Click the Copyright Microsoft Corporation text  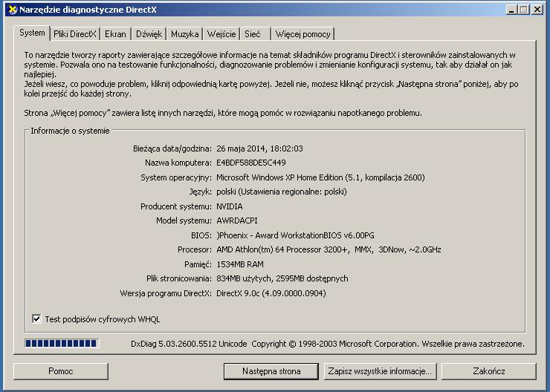pyautogui.click(x=335, y=344)
